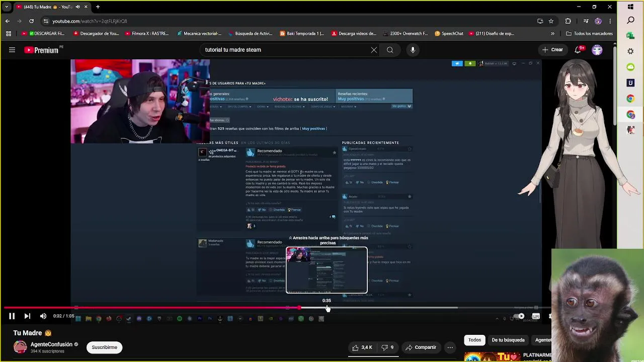Image resolution: width=644 pixels, height=362 pixels.
Task: Open Chrome media controls icon
Action: (x=586, y=21)
